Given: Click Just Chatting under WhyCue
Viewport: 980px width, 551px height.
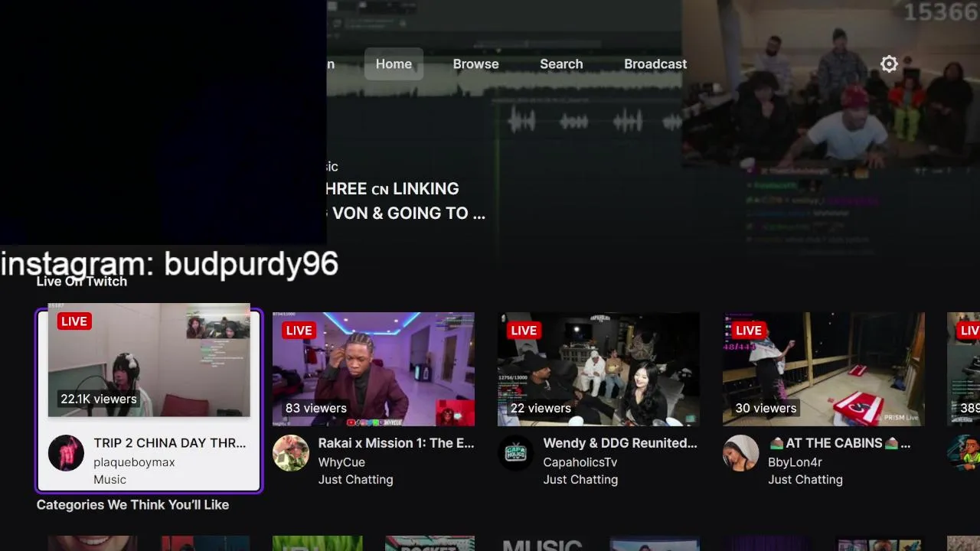Looking at the screenshot, I should point(355,480).
